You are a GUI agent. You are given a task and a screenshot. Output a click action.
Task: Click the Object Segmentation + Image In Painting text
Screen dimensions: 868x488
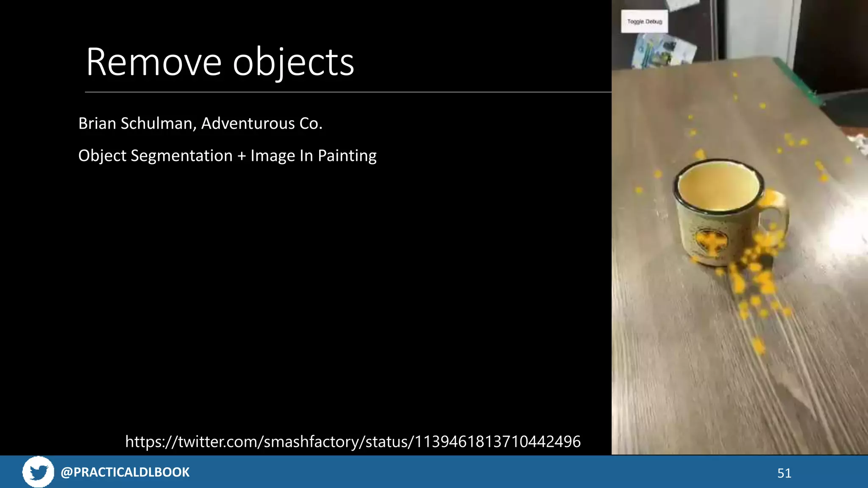tap(228, 156)
